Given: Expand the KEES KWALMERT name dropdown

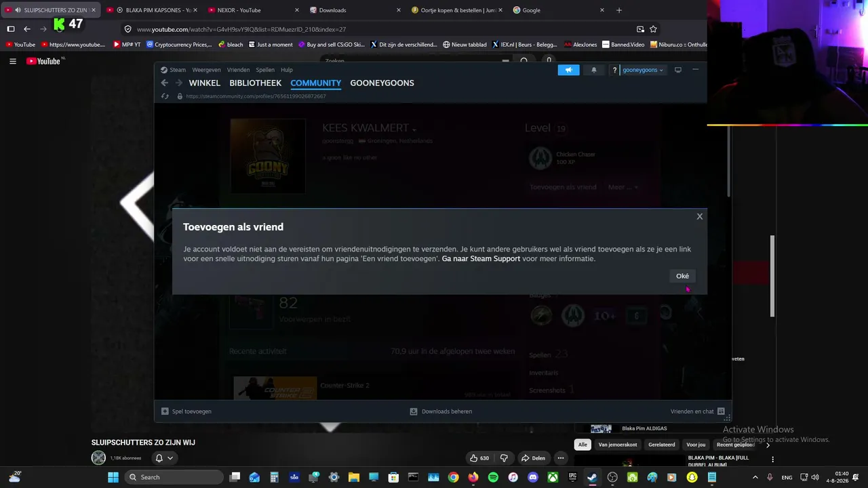Looking at the screenshot, I should [414, 129].
